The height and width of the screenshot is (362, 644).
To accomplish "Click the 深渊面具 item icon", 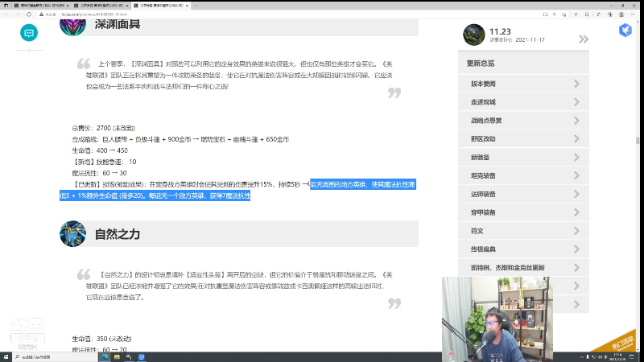I will [72, 27].
